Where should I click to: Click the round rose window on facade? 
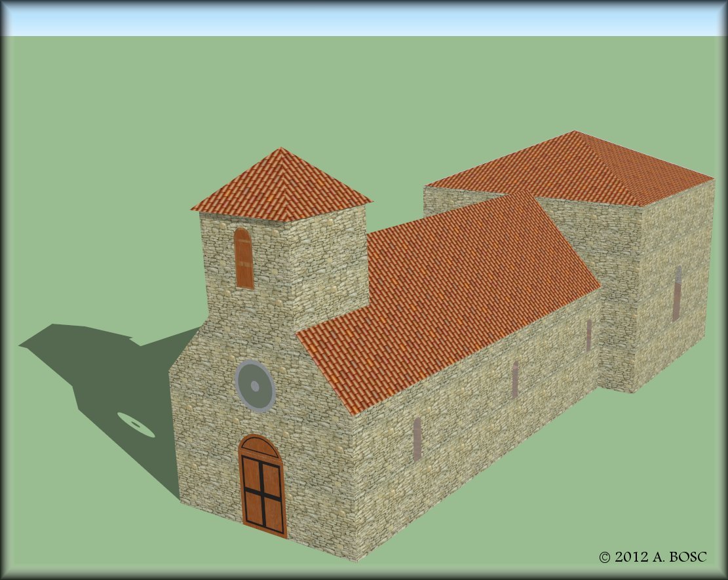[x=255, y=386]
